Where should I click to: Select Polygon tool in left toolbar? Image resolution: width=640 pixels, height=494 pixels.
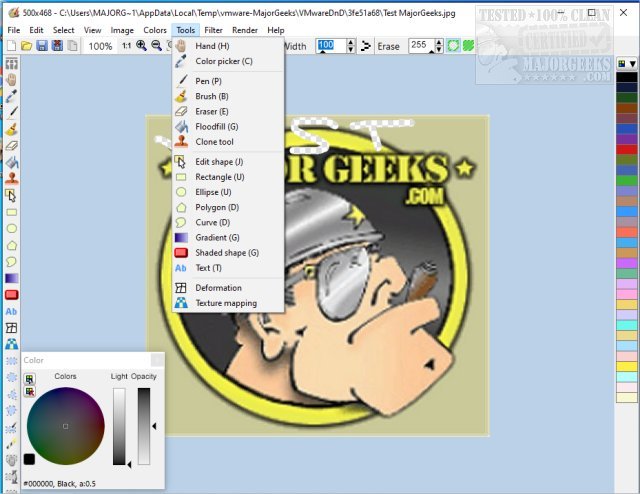click(11, 245)
